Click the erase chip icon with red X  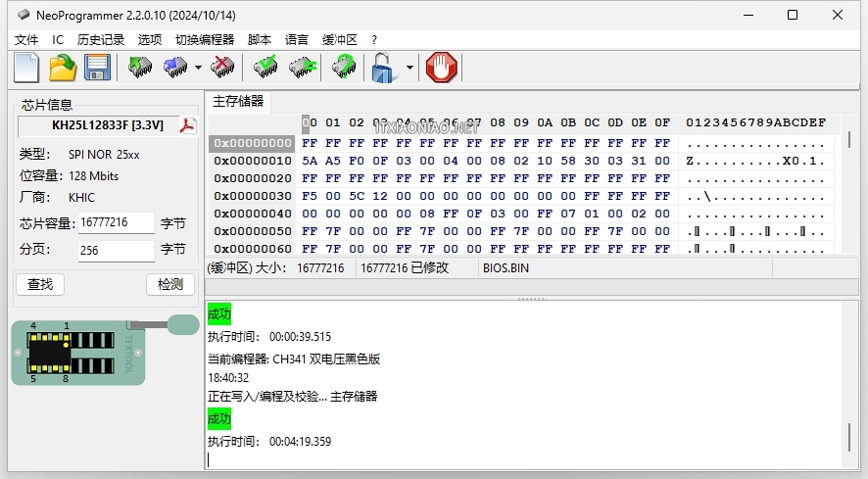[223, 68]
